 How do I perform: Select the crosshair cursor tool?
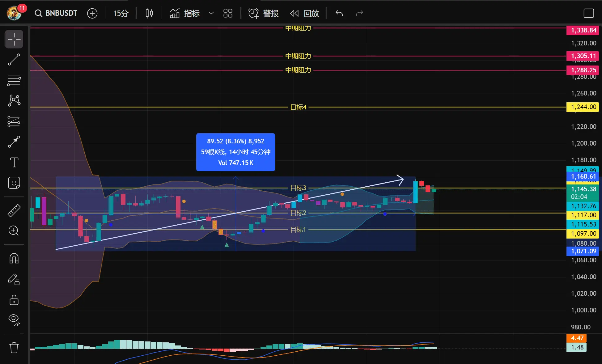point(14,39)
